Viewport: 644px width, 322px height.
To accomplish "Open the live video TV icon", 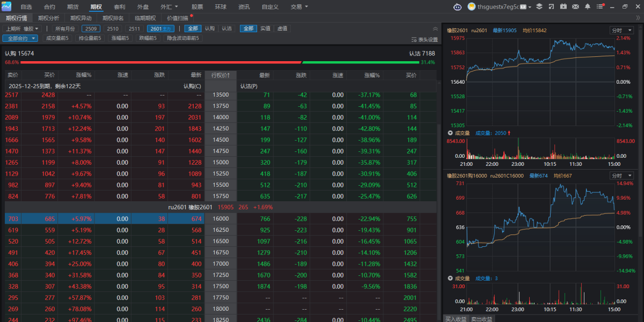I will click(x=563, y=7).
